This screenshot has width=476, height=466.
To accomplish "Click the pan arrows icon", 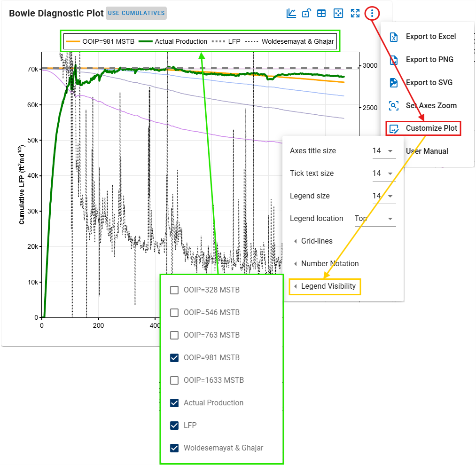I will tap(338, 13).
